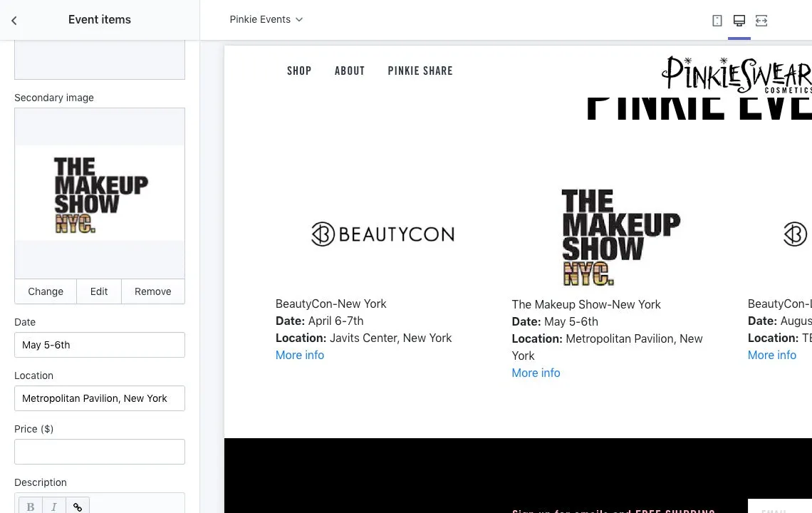Remove the secondary image
The image size is (812, 513).
(x=152, y=291)
